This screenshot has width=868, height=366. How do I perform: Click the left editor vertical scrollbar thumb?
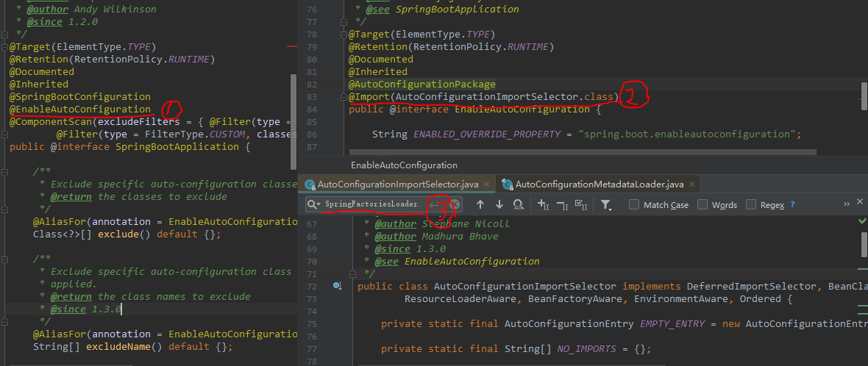[x=294, y=121]
